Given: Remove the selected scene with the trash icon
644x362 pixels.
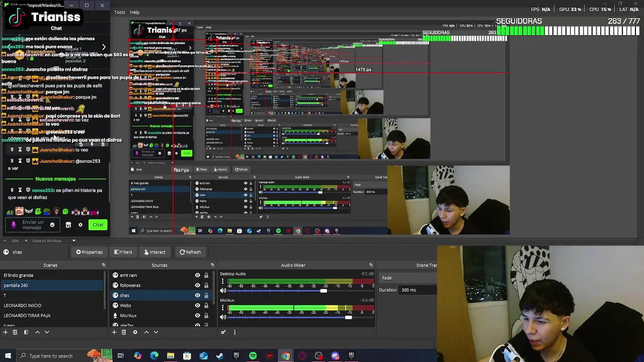Looking at the screenshot, I should click(x=15, y=332).
